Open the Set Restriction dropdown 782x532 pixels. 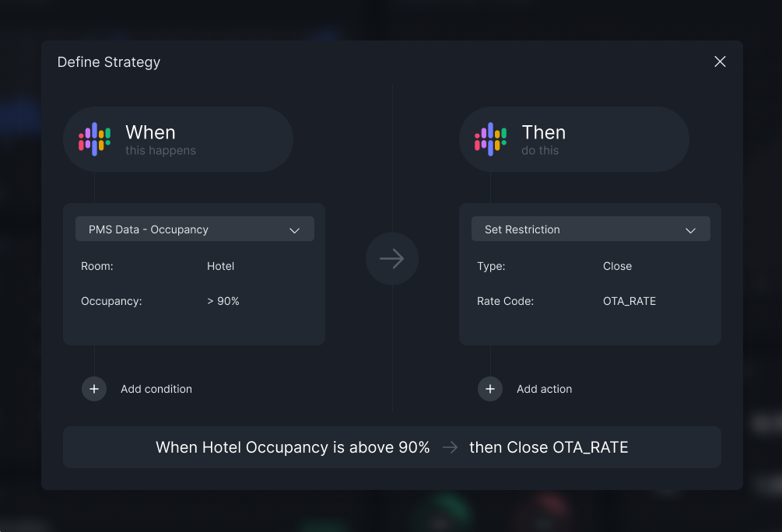591,229
